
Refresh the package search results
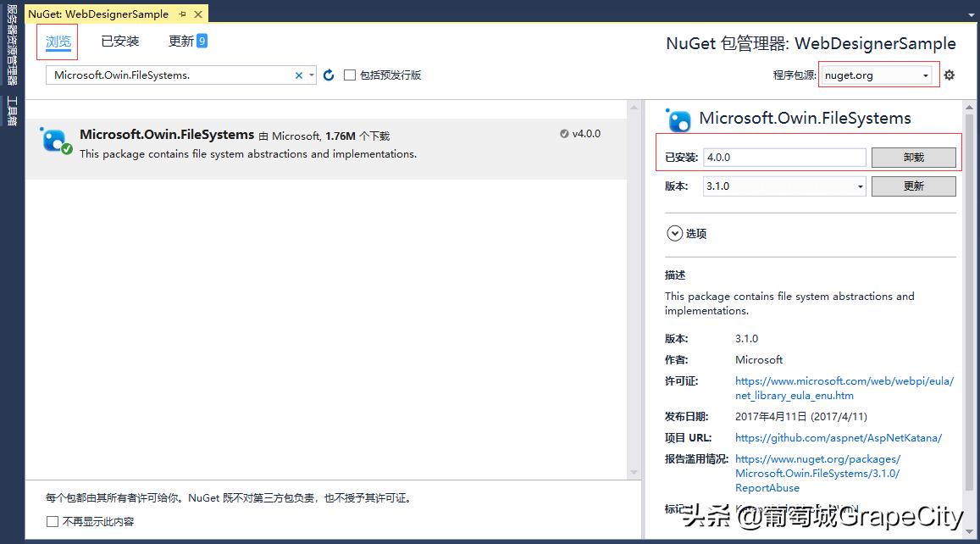[329, 75]
